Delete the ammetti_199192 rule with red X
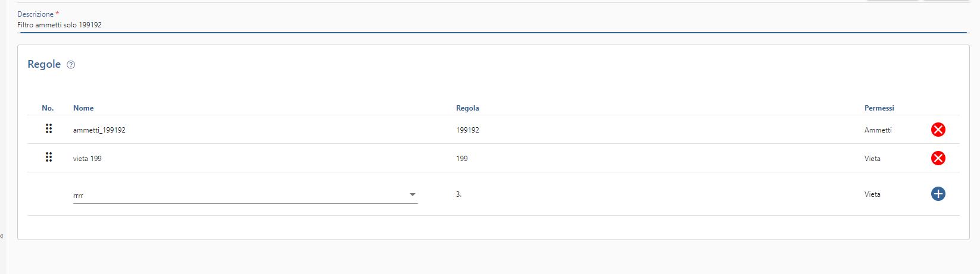Screen dimensions: 980x274 [x=938, y=130]
